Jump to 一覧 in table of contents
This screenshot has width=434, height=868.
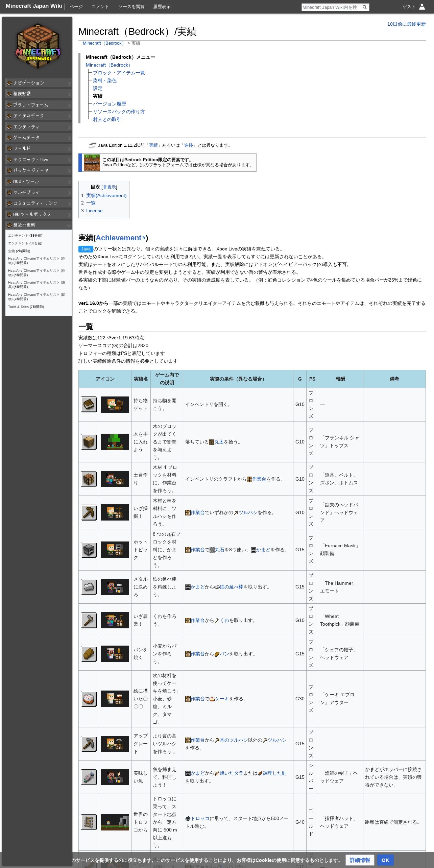(91, 203)
